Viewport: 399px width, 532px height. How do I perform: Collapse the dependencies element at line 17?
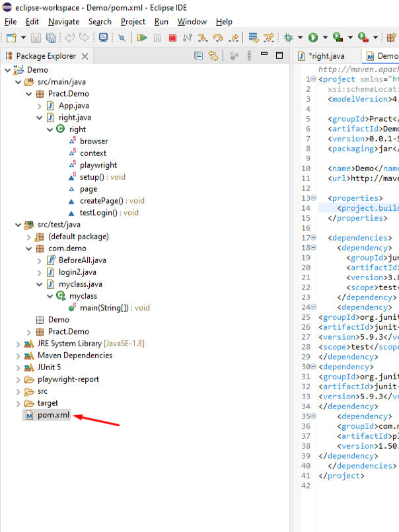(314, 237)
